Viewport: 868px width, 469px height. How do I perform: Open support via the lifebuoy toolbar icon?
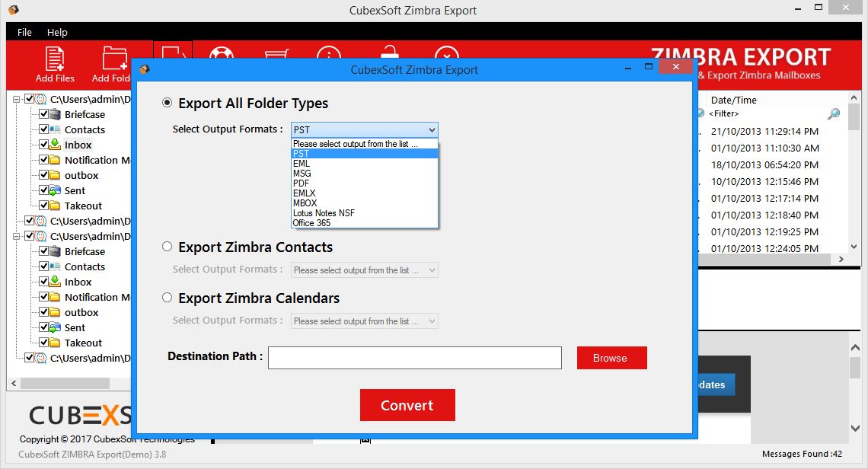(222, 53)
